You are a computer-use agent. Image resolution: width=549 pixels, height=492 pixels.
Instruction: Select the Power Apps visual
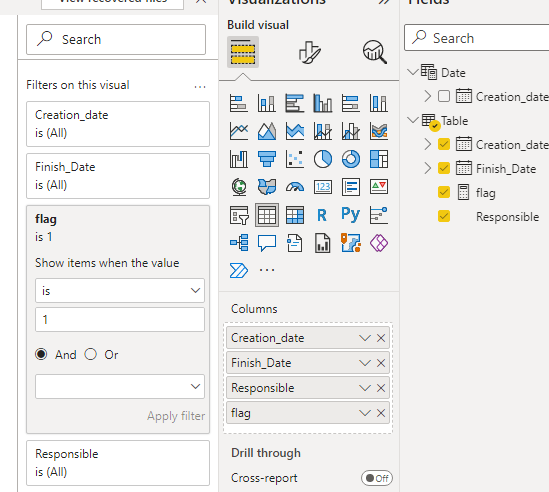[379, 243]
